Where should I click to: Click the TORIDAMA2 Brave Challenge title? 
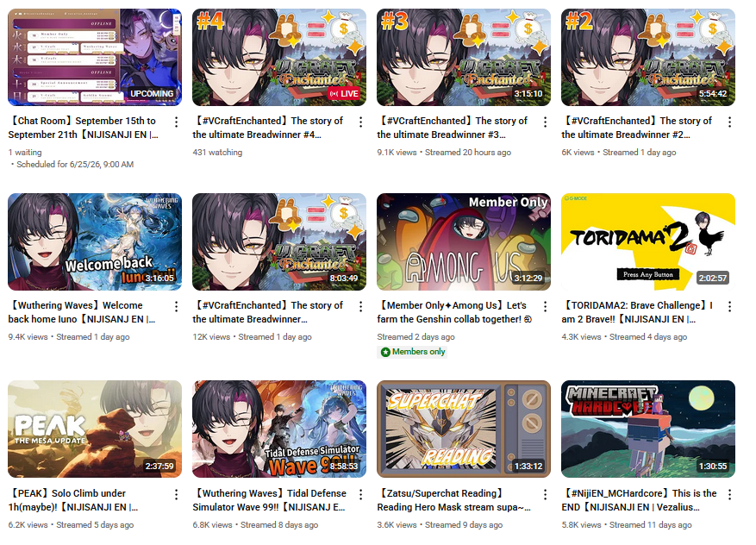(x=637, y=312)
